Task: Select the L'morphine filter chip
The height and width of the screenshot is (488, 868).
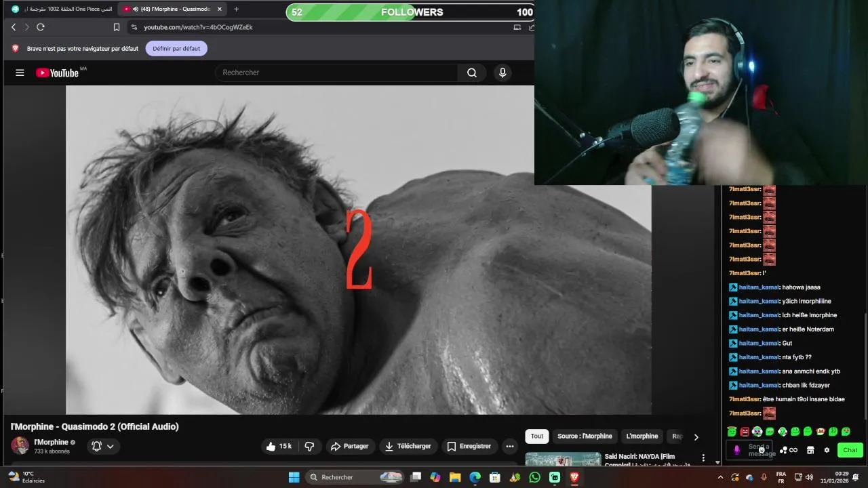Action: (x=642, y=436)
